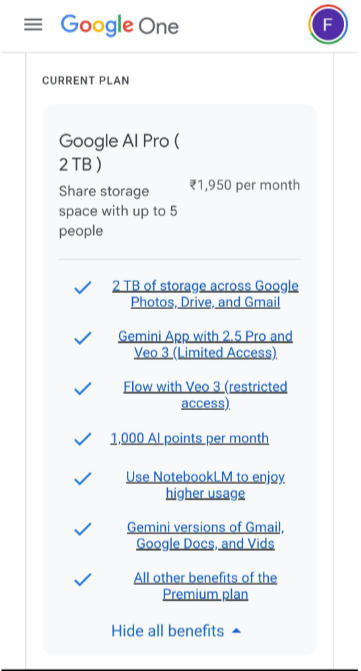
Task: Click the checkmark next to 1,000 AI points
Action: (83, 439)
